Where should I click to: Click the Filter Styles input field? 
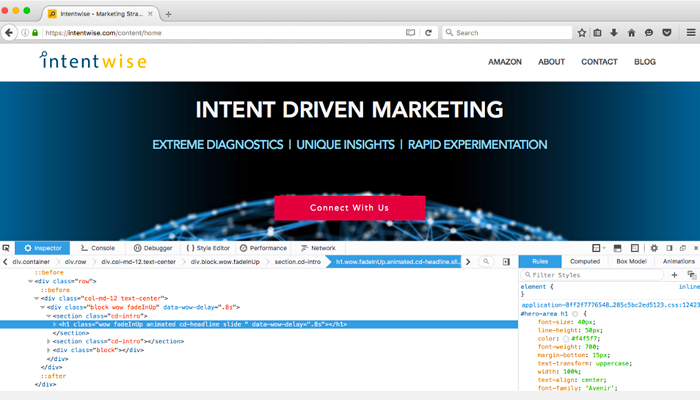(592, 275)
